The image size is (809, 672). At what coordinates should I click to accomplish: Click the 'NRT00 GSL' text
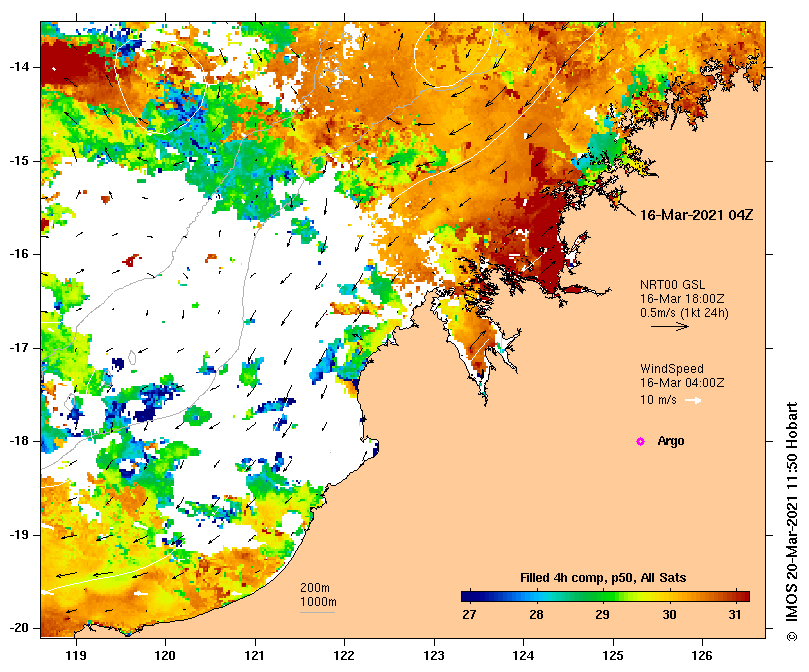click(672, 285)
